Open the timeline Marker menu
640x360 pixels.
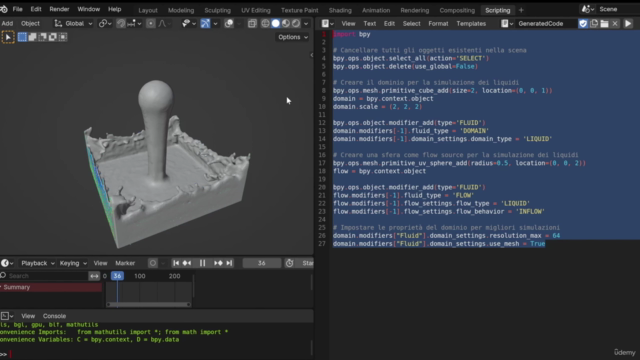point(125,263)
